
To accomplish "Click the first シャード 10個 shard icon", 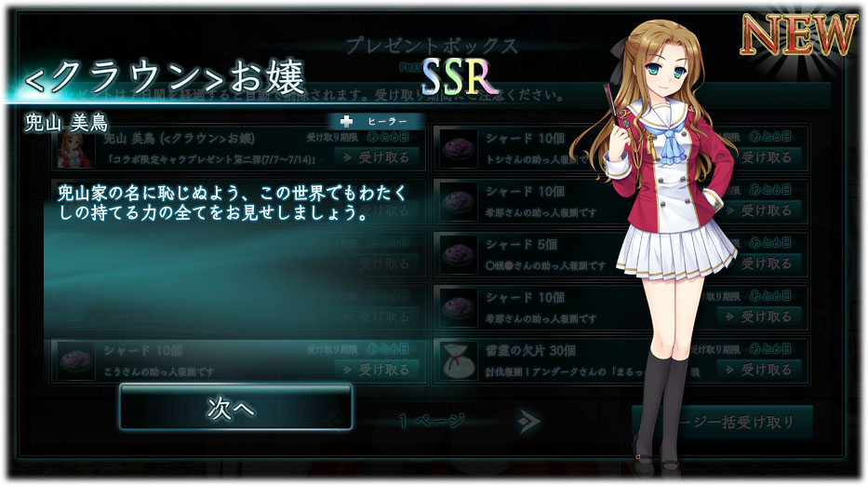I will click(459, 149).
